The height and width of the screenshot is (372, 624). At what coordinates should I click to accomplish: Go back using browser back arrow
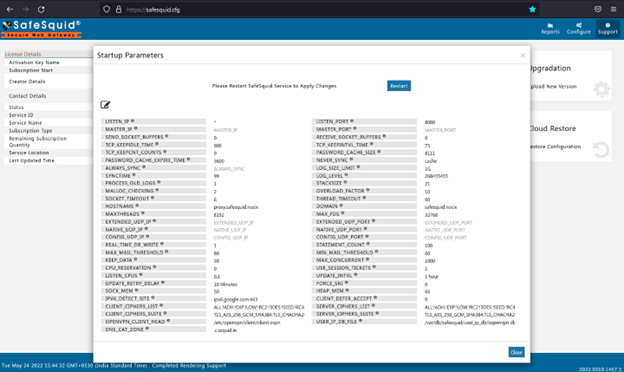pyautogui.click(x=10, y=9)
